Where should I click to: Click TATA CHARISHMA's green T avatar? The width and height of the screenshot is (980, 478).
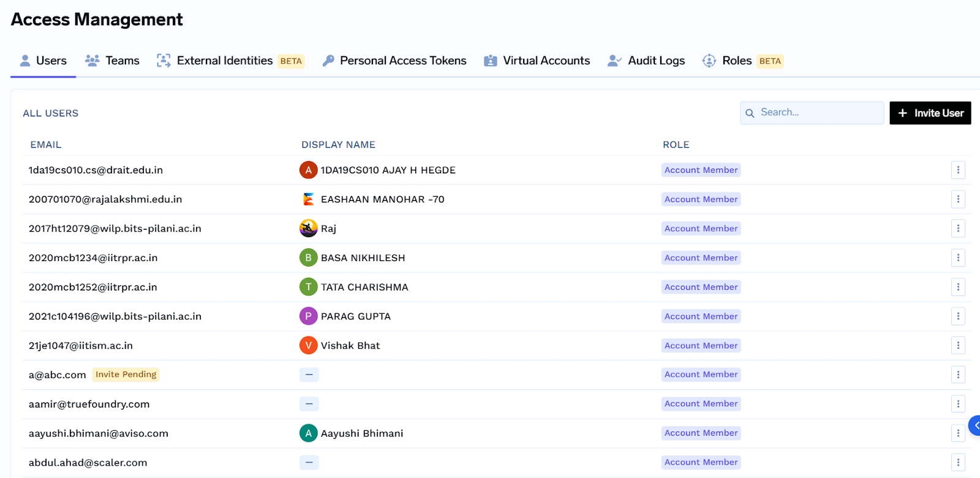tap(308, 287)
